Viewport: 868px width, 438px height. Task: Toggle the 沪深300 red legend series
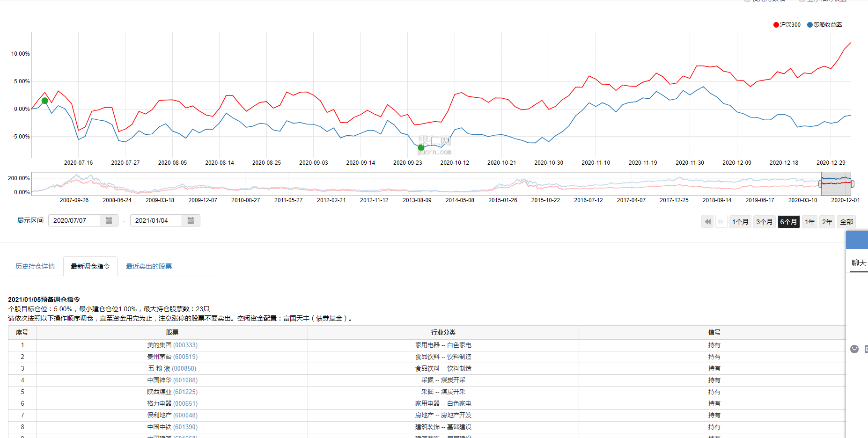(x=787, y=25)
